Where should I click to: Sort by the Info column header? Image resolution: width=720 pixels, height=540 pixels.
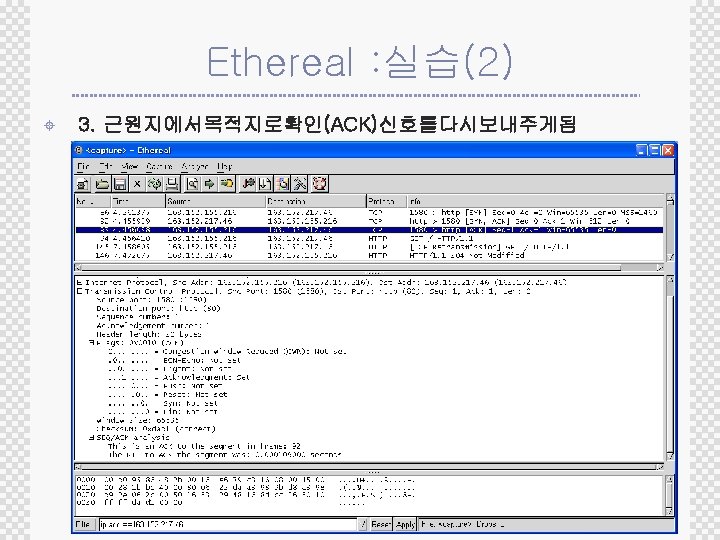536,201
